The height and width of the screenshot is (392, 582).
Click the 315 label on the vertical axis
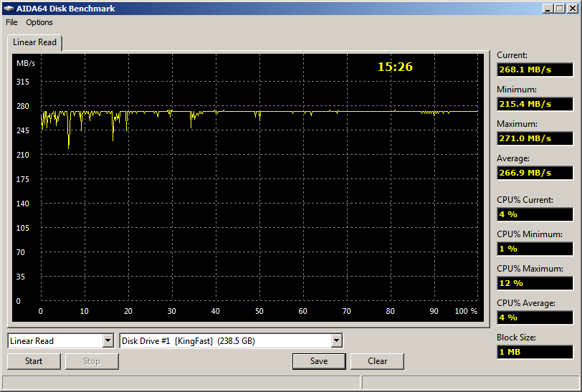point(23,82)
